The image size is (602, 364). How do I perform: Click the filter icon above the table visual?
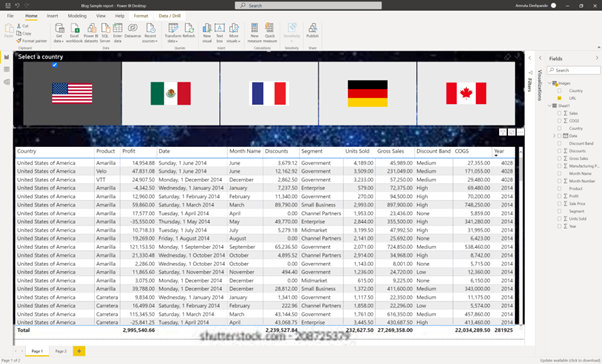[x=503, y=132]
